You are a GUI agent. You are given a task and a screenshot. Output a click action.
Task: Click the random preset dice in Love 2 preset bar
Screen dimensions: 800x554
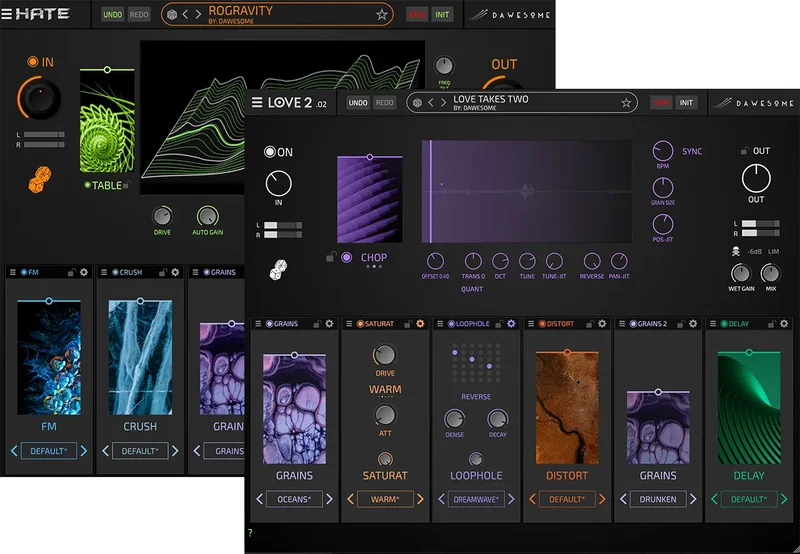tap(417, 103)
